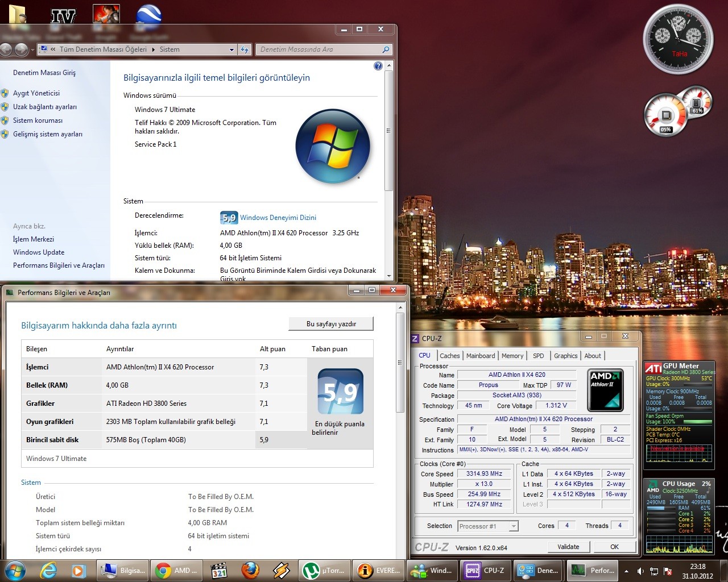The height and width of the screenshot is (582, 728).
Task: Click the Core Speed value 3314.93 MHz
Action: tap(485, 473)
